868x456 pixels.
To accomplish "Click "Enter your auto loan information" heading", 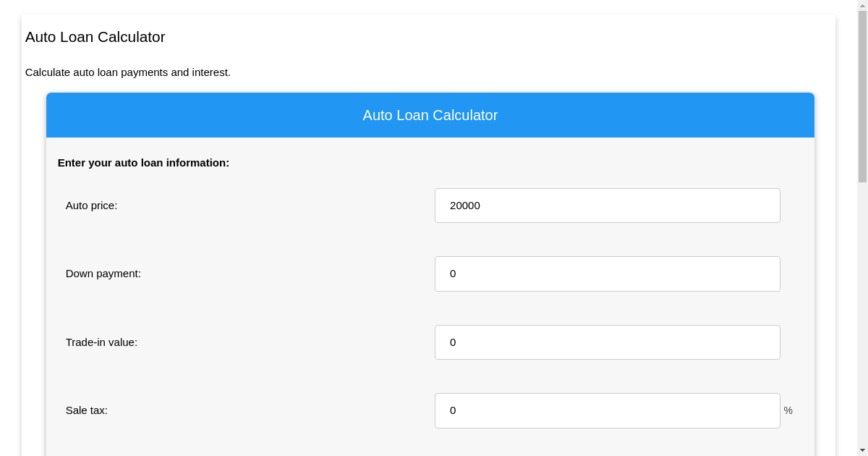I will (x=143, y=163).
